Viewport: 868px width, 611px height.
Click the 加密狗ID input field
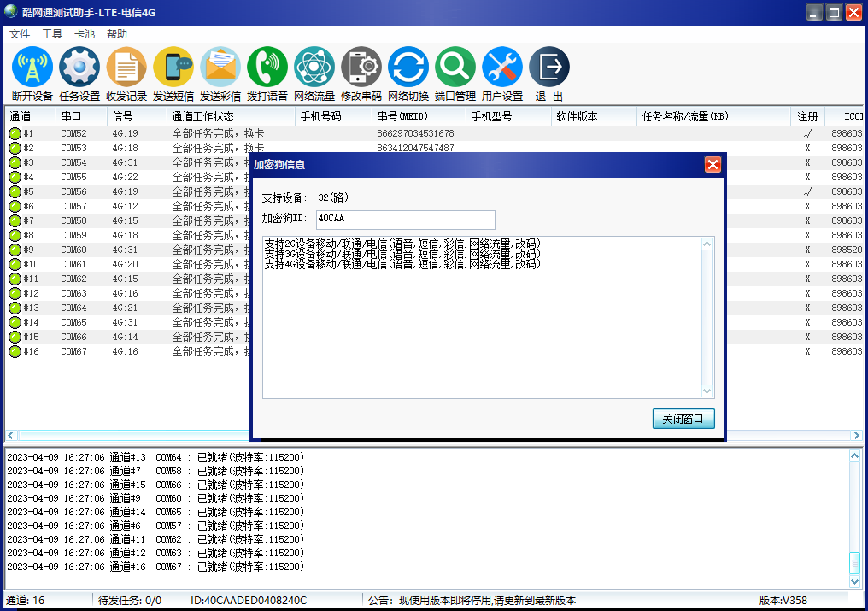(x=406, y=220)
